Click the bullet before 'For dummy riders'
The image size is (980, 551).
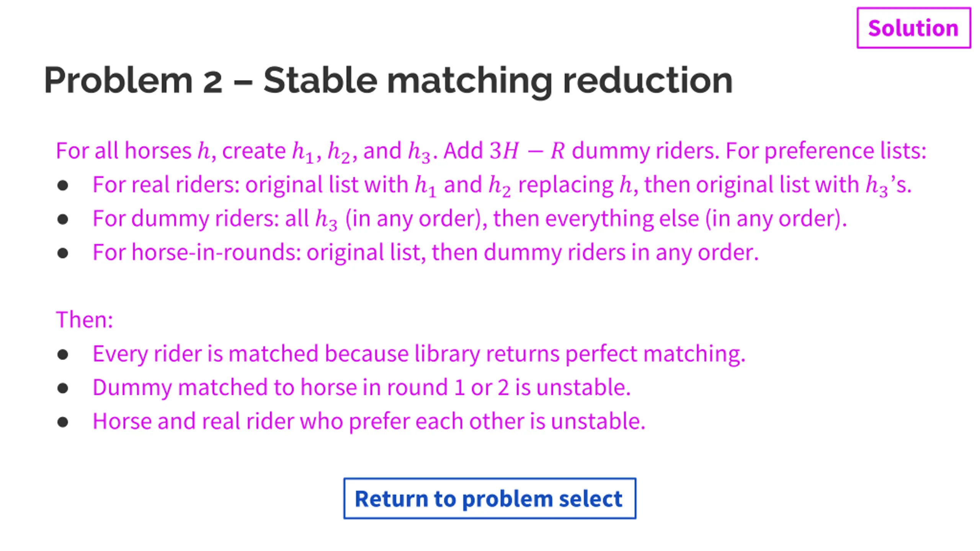[63, 219]
